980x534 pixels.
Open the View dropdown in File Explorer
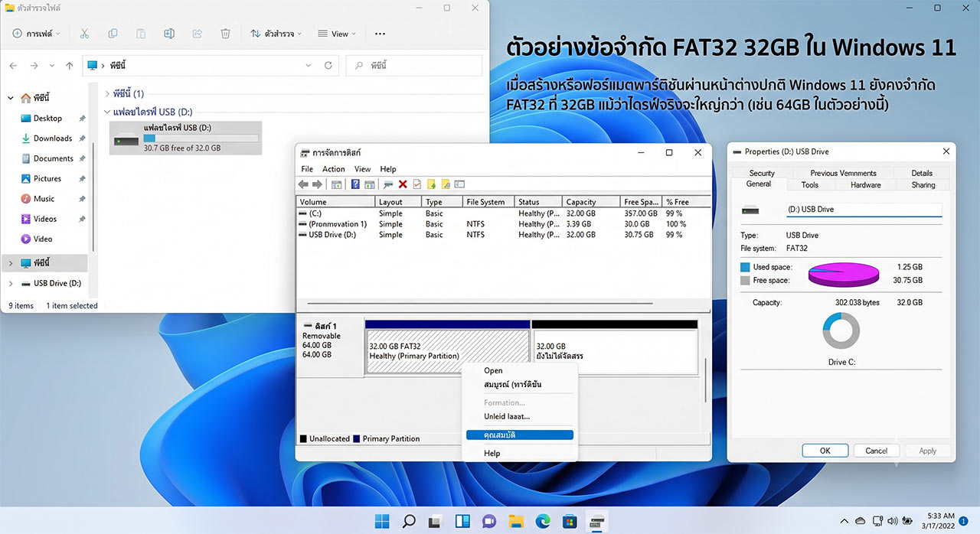(x=336, y=34)
